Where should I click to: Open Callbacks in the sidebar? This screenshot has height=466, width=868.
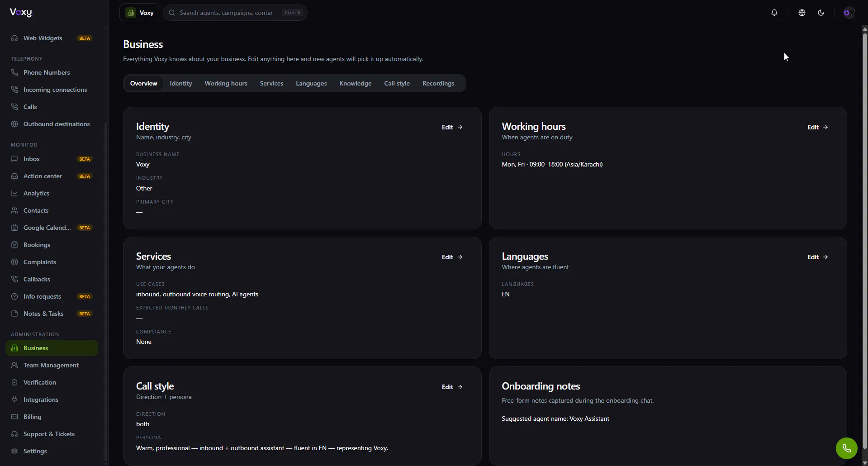tap(52, 279)
